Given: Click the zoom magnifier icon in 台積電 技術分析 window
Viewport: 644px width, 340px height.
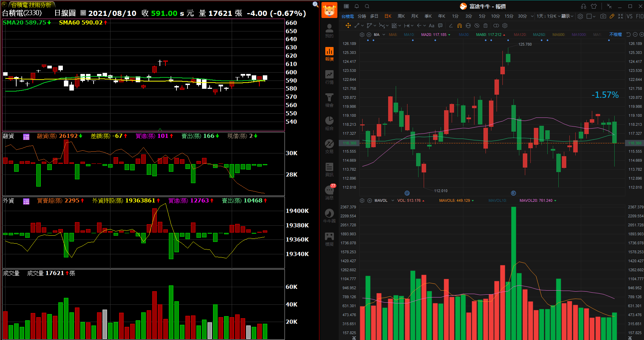Looking at the screenshot, I should [x=315, y=4].
